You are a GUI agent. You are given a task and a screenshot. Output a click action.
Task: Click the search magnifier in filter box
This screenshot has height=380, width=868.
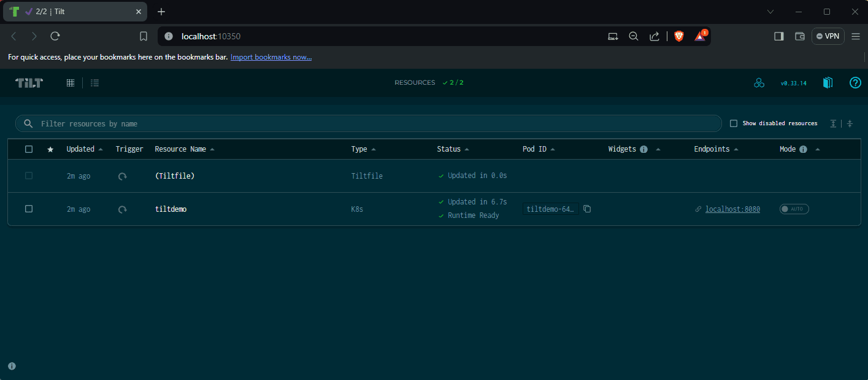coord(28,123)
